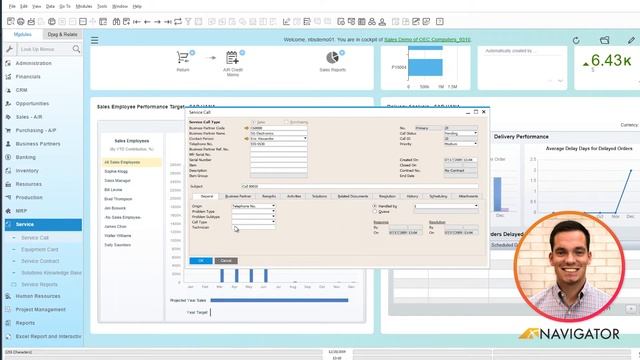Open Service Contract under Service
Viewport: 640px width, 360px height.
point(40,261)
